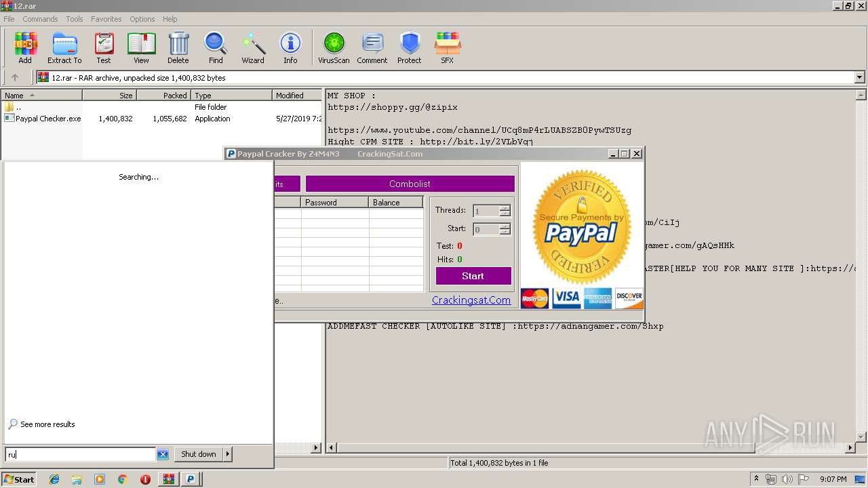This screenshot has width=868, height=488.
Task: Click the Windows Start button
Action: coord(18,479)
